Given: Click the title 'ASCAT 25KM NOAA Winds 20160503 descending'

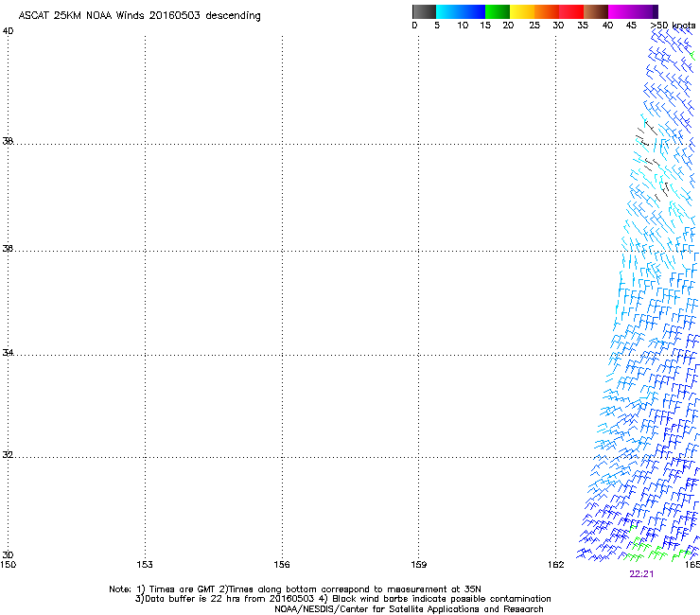Looking at the screenshot, I should (139, 16).
